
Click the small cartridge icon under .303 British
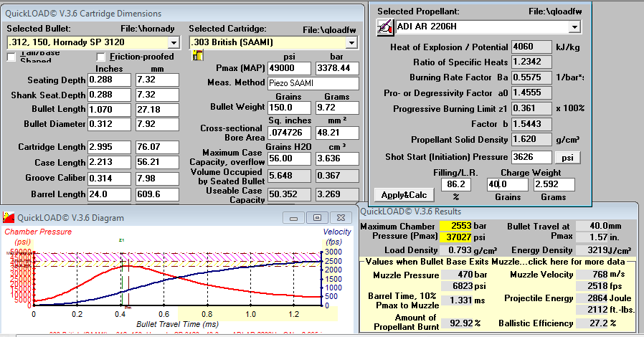197,55
